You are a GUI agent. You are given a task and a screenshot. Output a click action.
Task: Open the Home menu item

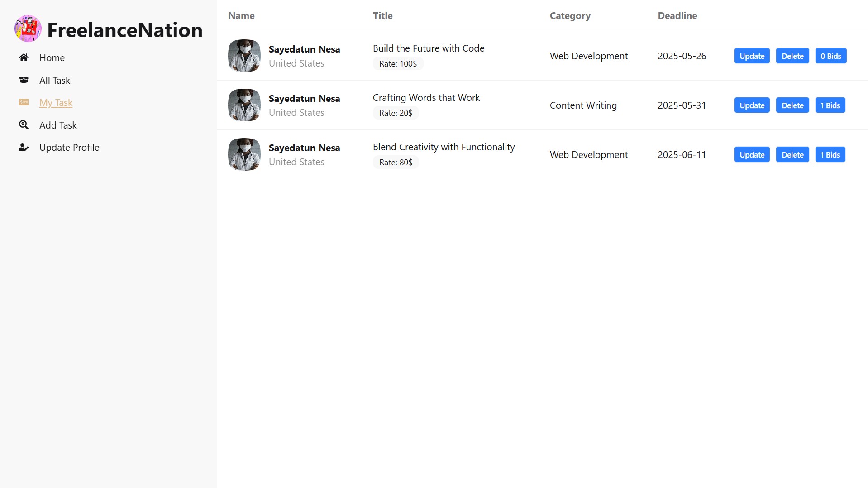[x=52, y=57]
